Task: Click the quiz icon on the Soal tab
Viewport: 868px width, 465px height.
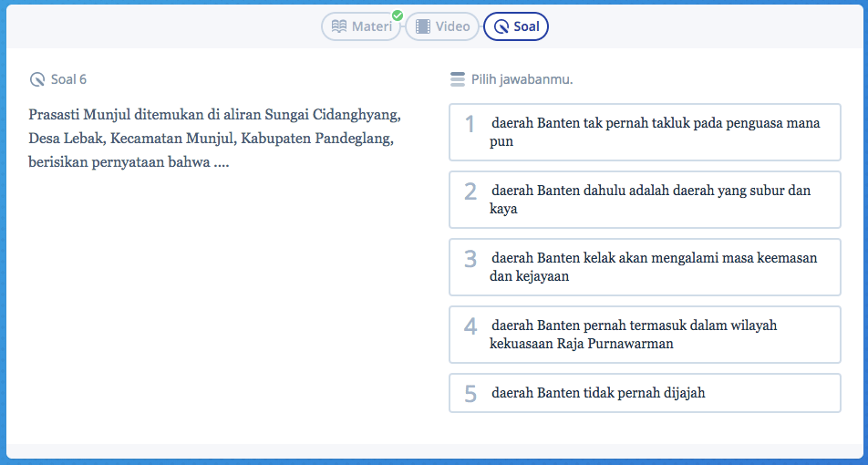Action: coord(501,26)
